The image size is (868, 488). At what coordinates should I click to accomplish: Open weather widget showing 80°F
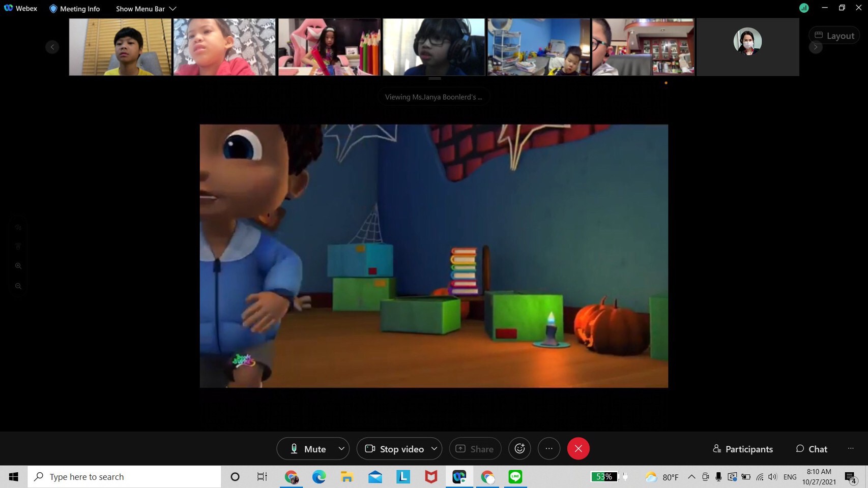click(661, 477)
